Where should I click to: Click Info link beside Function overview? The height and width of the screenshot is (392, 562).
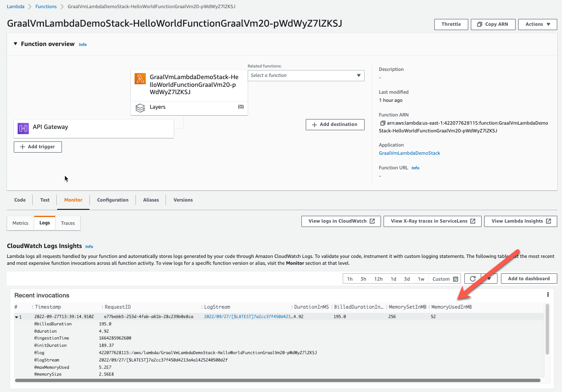pyautogui.click(x=83, y=44)
